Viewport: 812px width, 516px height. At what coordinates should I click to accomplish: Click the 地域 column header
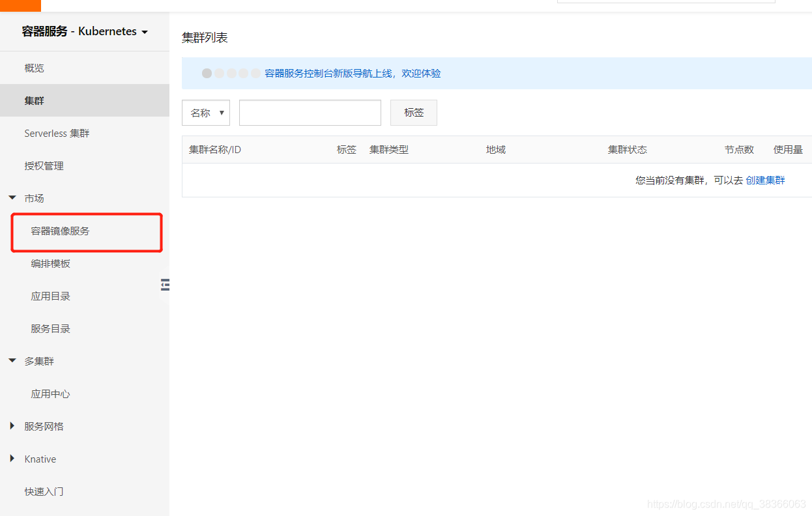tap(496, 150)
